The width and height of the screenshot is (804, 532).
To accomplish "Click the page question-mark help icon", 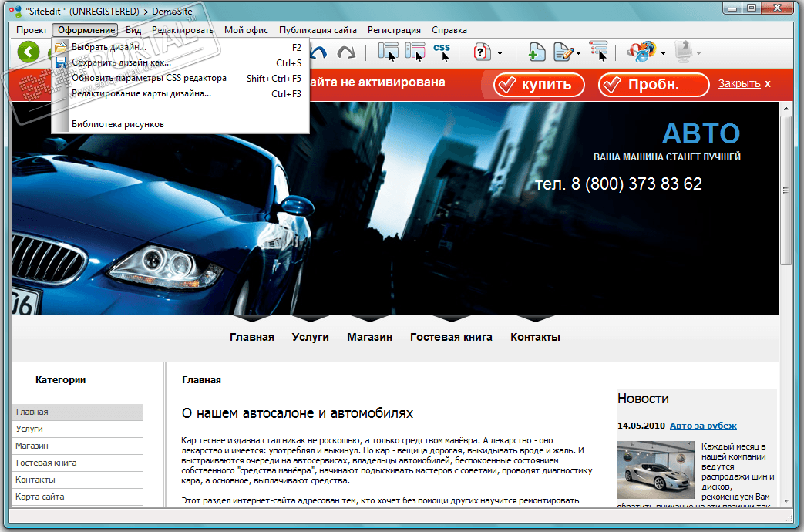I will pyautogui.click(x=482, y=52).
